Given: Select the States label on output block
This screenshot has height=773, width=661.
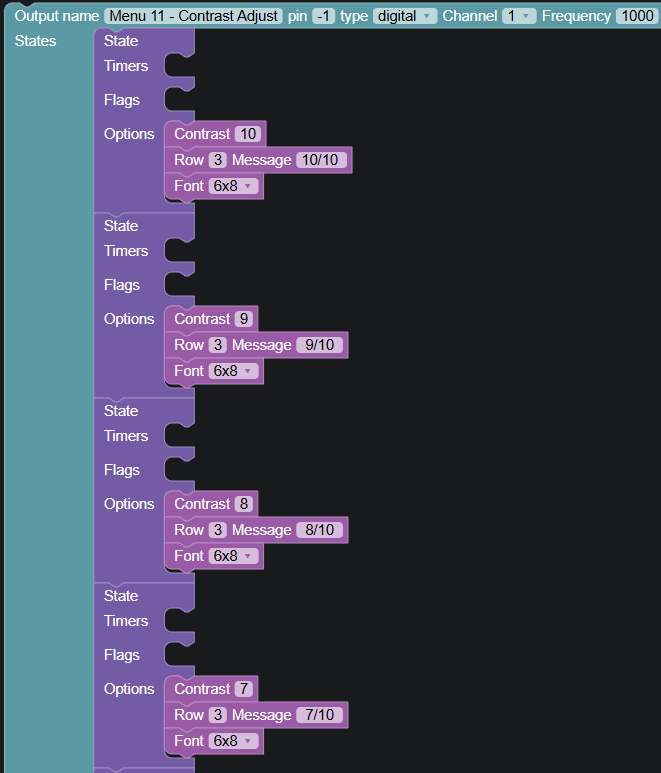Looking at the screenshot, I should [x=35, y=41].
